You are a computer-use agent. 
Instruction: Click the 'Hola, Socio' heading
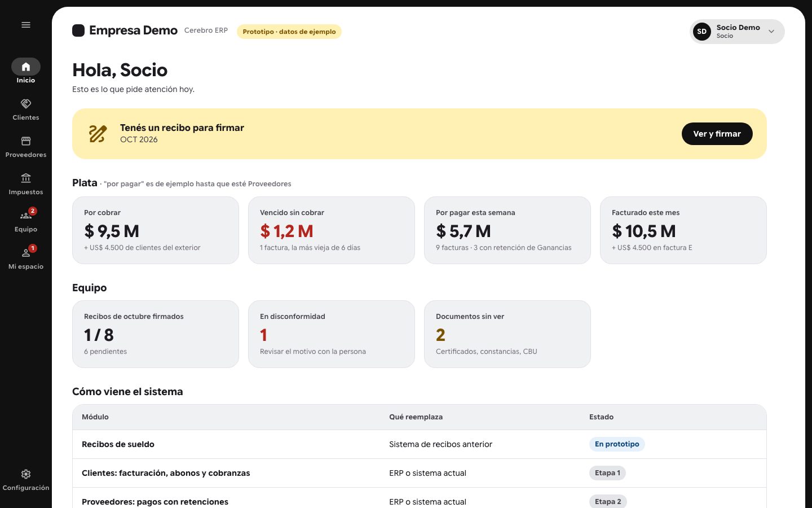pyautogui.click(x=120, y=70)
